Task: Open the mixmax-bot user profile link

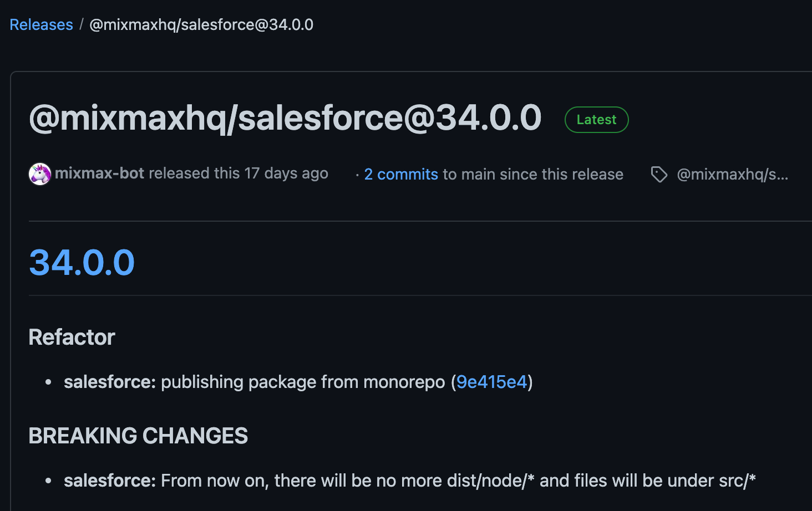Action: (99, 173)
